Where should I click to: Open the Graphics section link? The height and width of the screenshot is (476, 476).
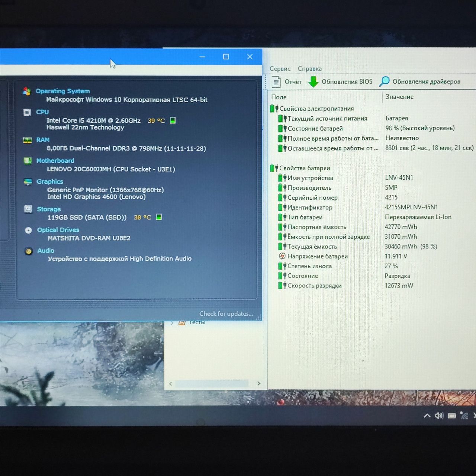[50, 181]
